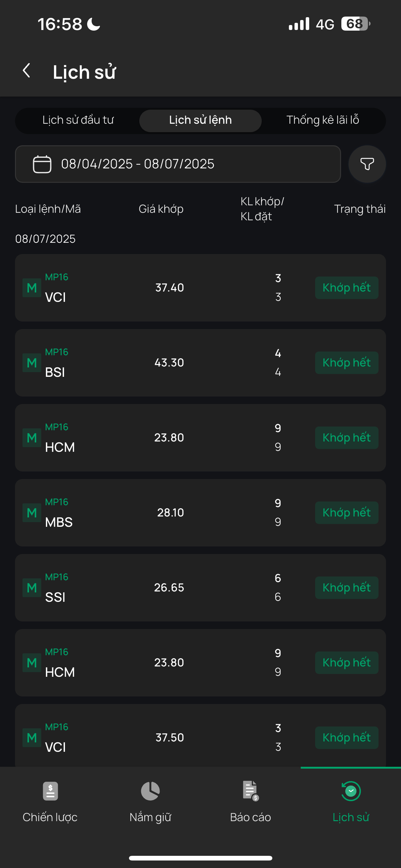This screenshot has width=401, height=868.
Task: Open Báo cáo report icon
Action: [250, 791]
